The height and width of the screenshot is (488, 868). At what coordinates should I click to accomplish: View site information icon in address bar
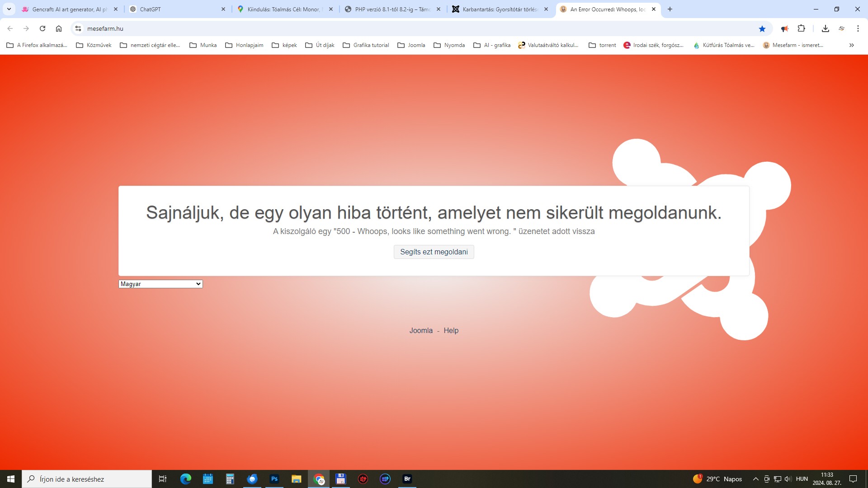[78, 28]
